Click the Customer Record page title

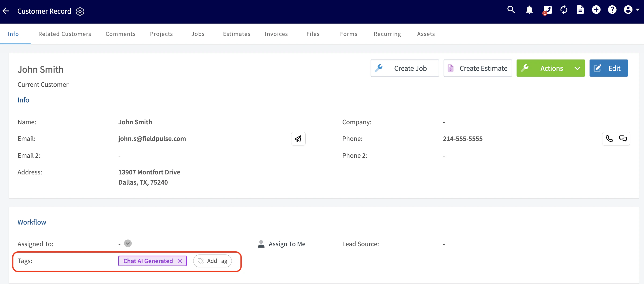(x=44, y=11)
